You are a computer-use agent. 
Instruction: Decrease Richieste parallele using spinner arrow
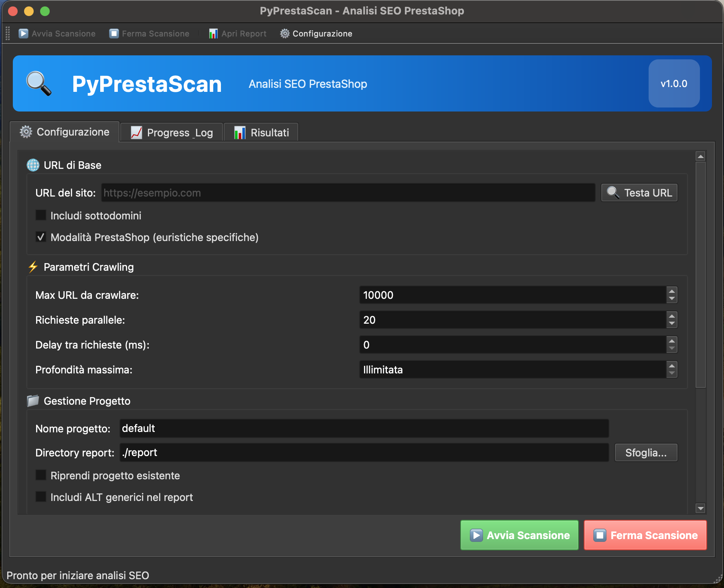click(x=671, y=323)
